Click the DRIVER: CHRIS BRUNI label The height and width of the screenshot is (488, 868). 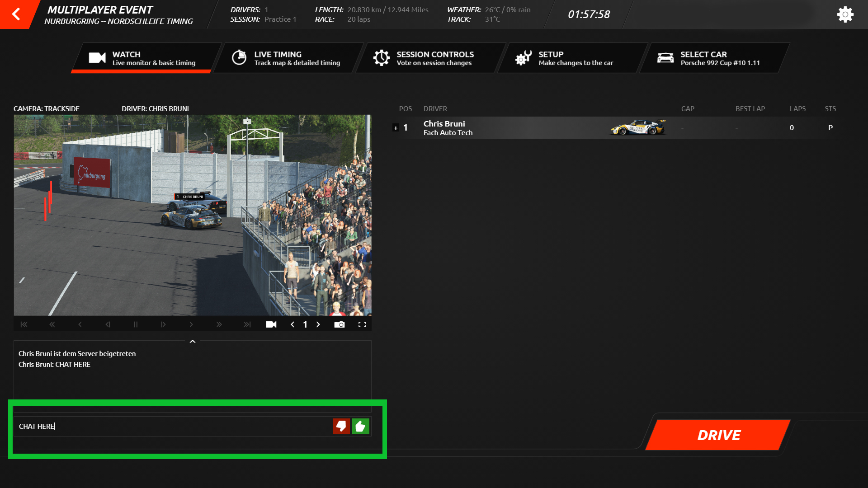tap(155, 109)
